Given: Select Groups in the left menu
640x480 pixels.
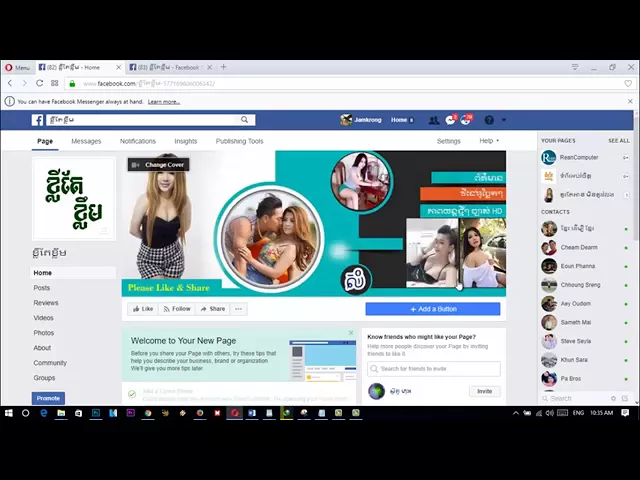Looking at the screenshot, I should pos(44,378).
